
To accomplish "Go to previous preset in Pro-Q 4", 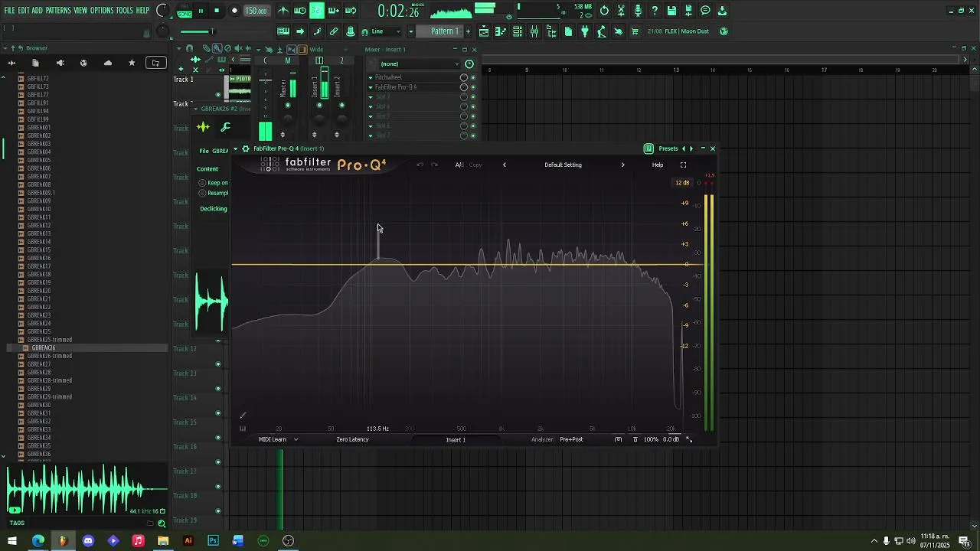I will pyautogui.click(x=504, y=165).
